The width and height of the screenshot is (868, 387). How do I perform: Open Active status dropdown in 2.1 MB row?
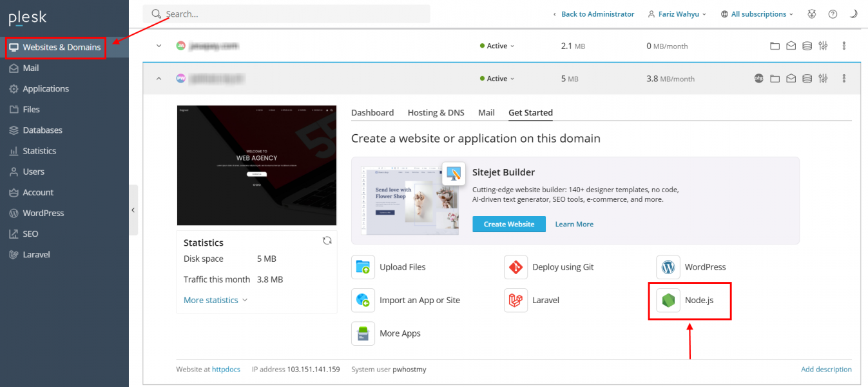click(497, 46)
